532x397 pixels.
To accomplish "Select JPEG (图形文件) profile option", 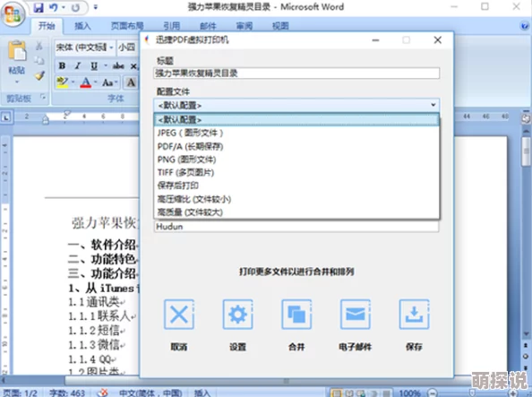I will [296, 133].
